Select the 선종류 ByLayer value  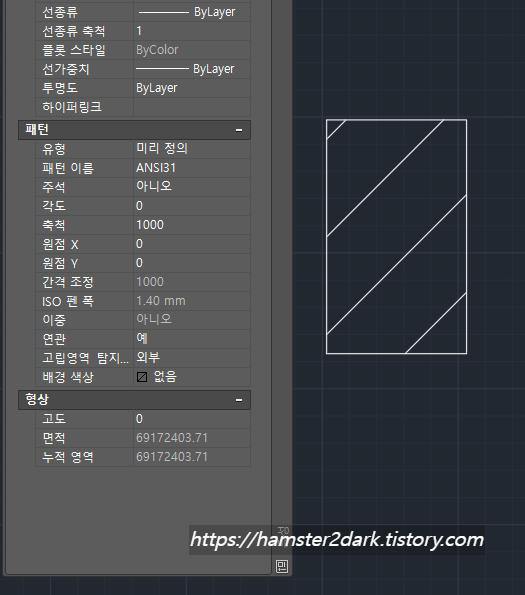(192, 12)
